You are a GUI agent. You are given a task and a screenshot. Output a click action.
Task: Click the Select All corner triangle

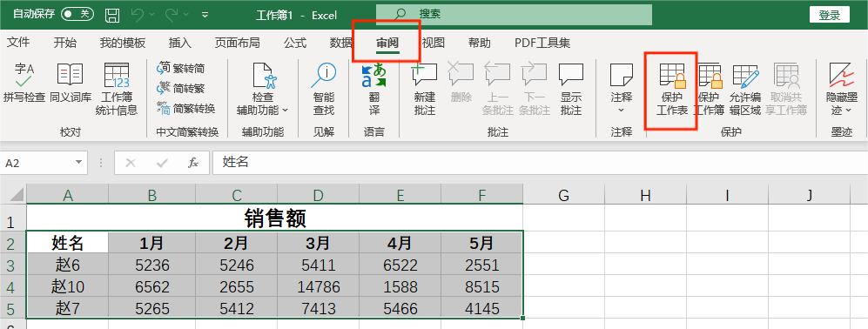[x=16, y=194]
